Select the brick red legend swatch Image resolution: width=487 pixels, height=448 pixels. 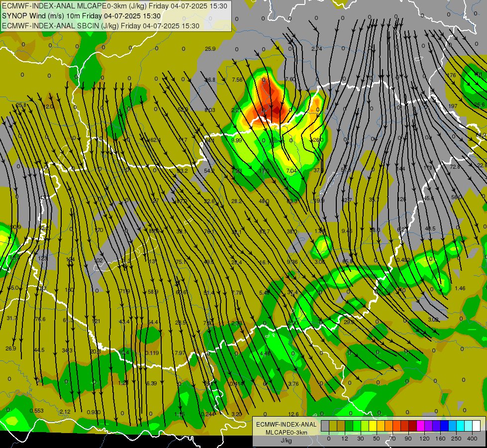[405, 426]
